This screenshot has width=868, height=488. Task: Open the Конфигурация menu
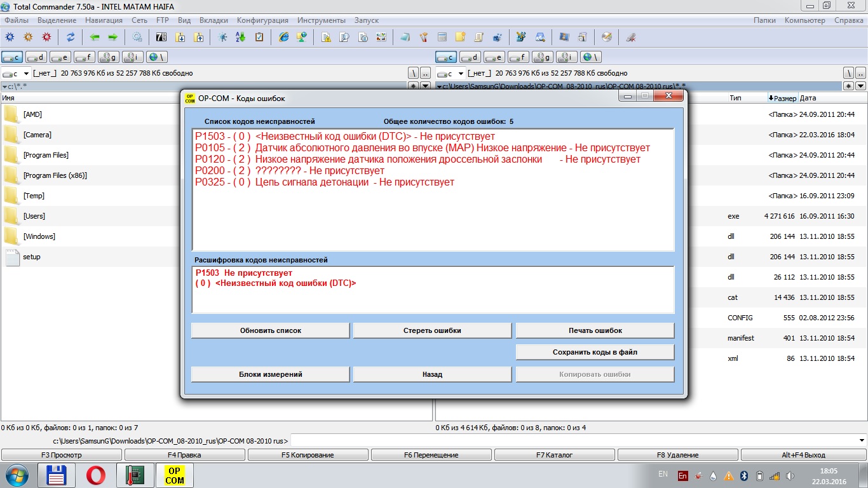tap(262, 20)
